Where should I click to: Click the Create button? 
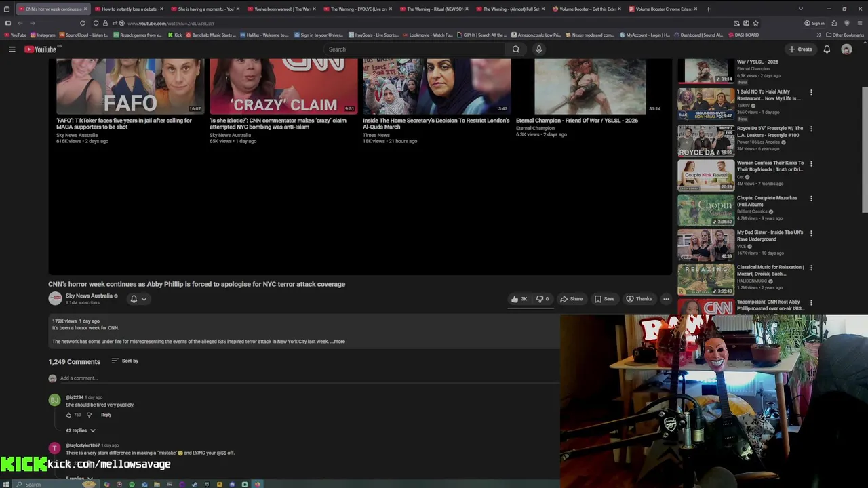click(800, 49)
